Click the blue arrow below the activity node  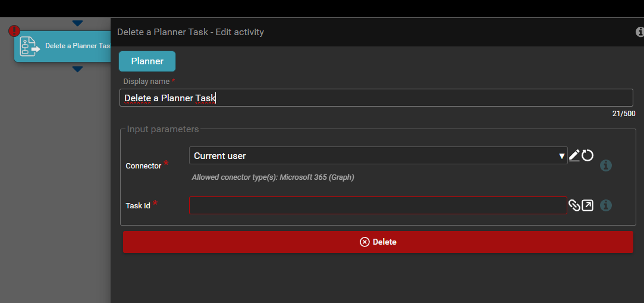tap(77, 69)
